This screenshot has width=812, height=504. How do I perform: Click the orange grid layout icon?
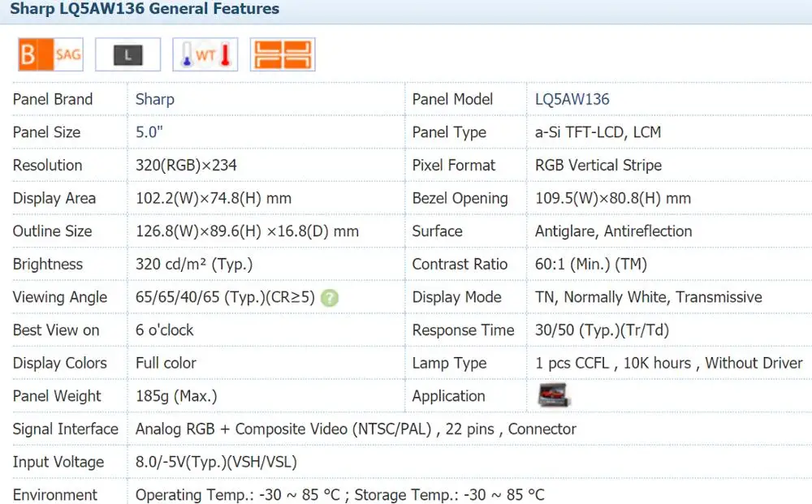(283, 54)
